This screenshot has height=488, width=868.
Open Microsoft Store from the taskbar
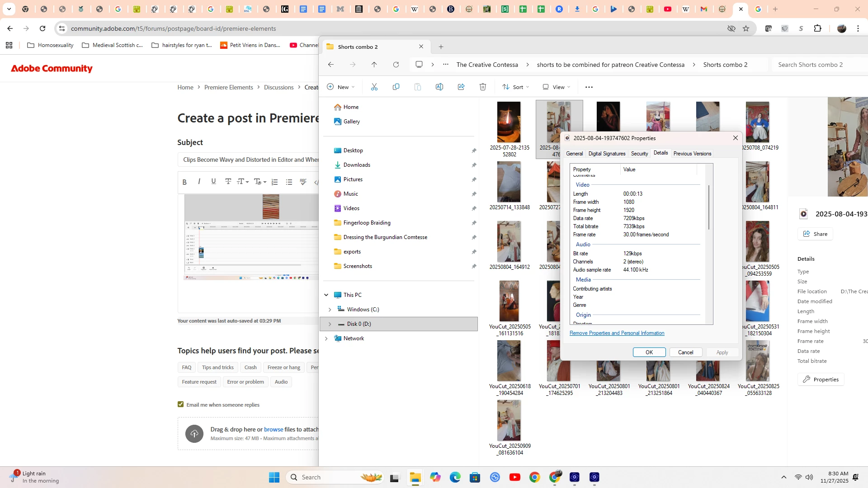475,477
